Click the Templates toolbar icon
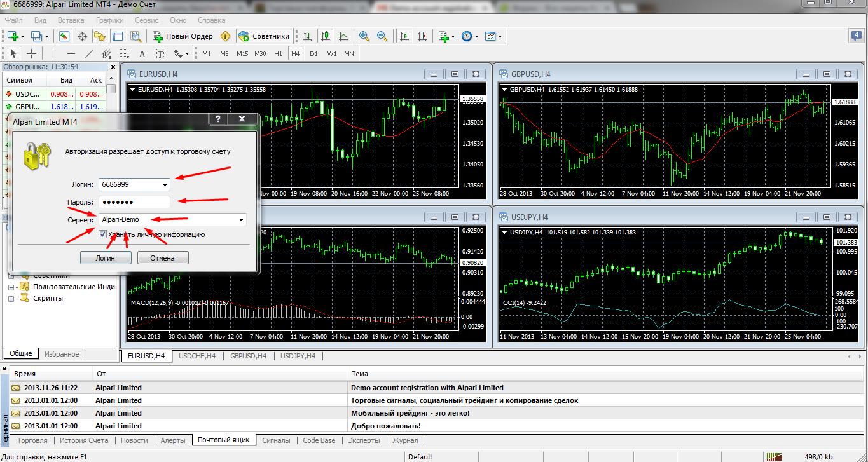Screen dimensions: 868x462 pyautogui.click(x=490, y=36)
